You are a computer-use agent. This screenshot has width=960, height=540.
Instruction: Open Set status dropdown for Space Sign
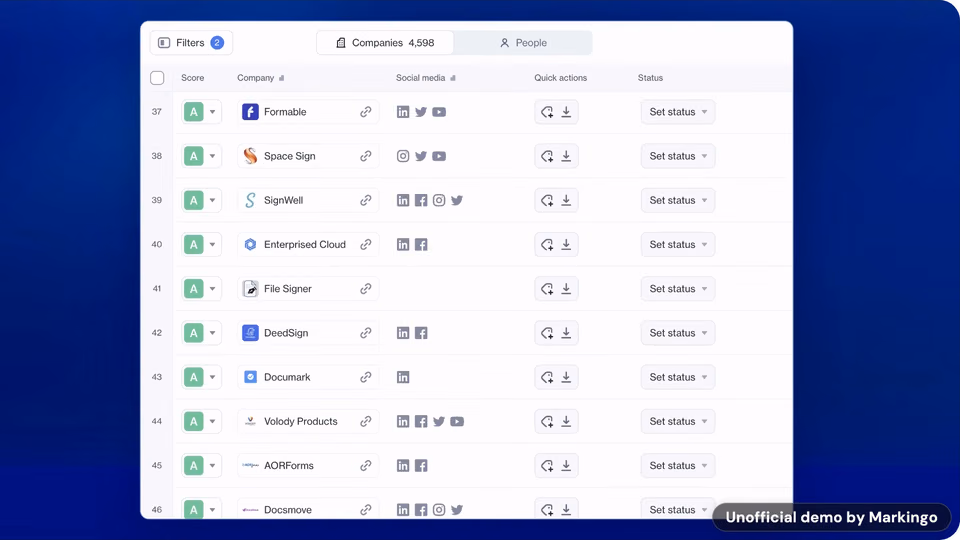click(x=678, y=156)
